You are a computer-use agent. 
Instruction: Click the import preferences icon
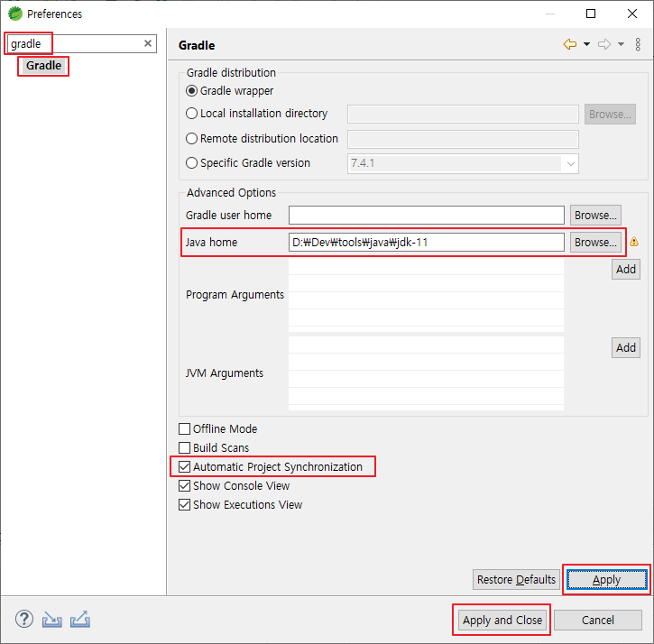tap(52, 620)
